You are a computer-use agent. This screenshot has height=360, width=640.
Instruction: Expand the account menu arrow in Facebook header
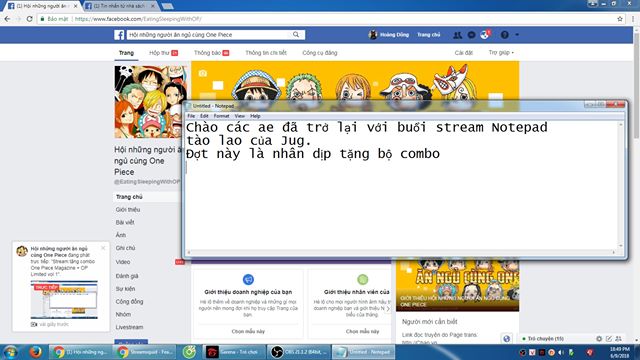tap(517, 35)
